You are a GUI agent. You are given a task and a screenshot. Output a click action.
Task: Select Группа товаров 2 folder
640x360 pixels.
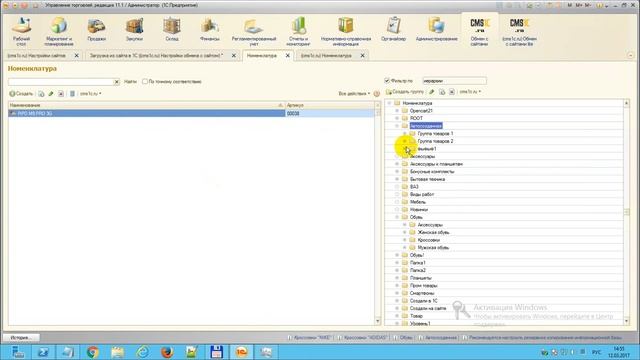point(435,141)
